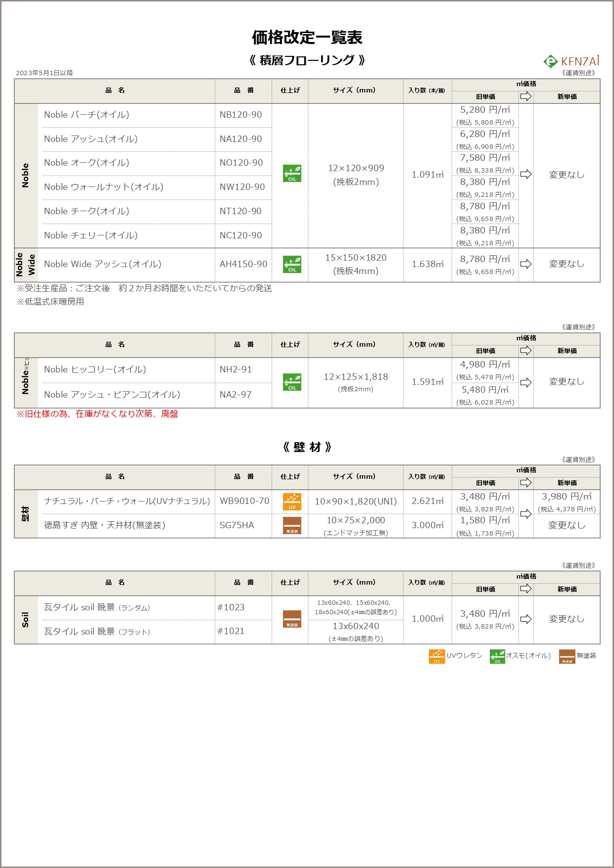614x868 pixels.
Task: Click the product code NC120-90
Action: pyautogui.click(x=241, y=235)
